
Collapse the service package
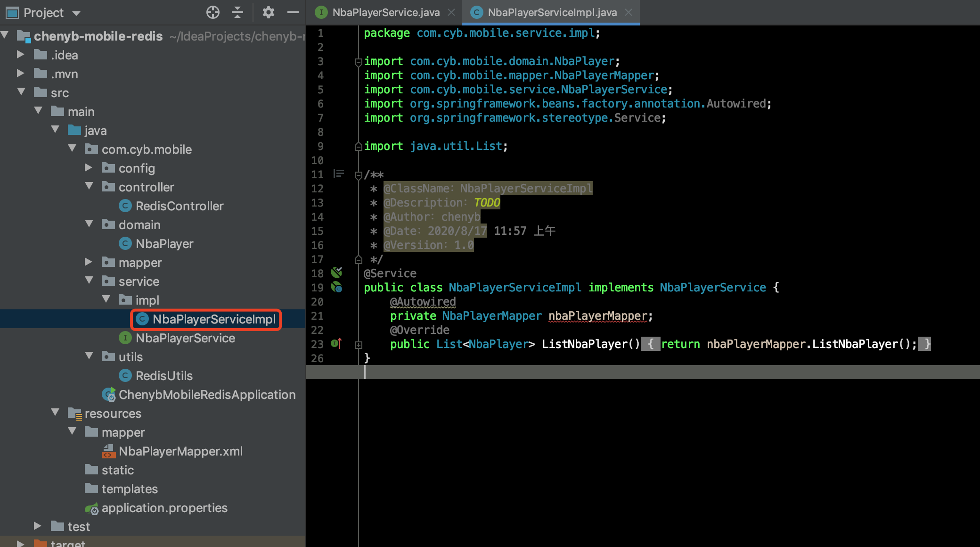90,281
